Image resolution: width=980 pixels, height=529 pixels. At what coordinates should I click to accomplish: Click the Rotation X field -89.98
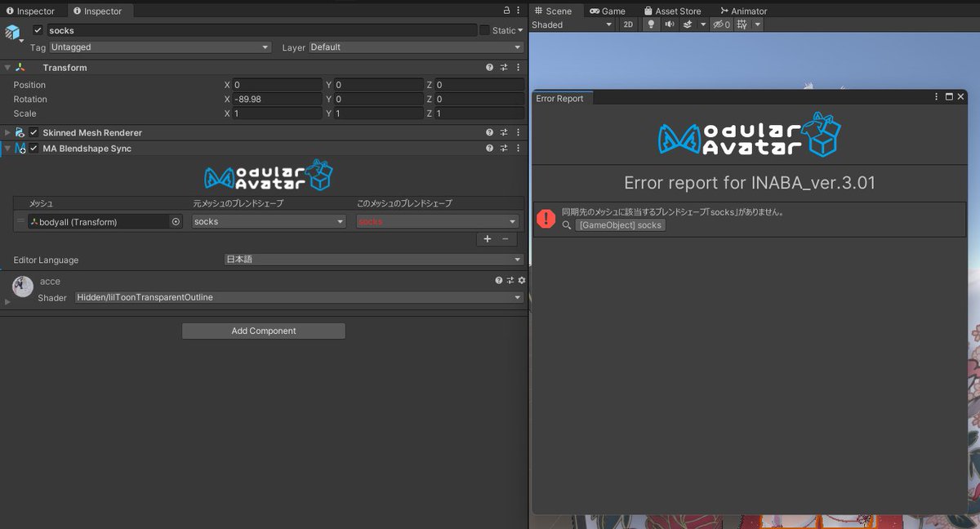point(278,99)
